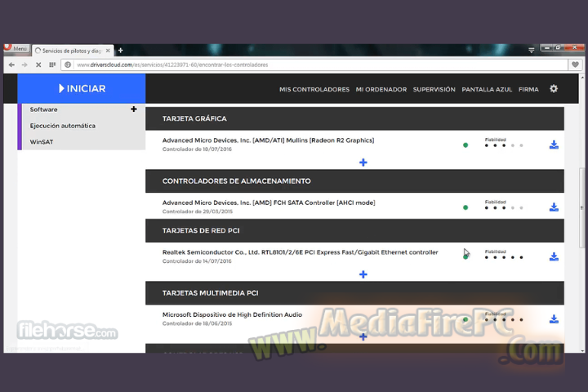This screenshot has width=588, height=392.
Task: Select WinSAT in sidebar
Action: point(42,142)
